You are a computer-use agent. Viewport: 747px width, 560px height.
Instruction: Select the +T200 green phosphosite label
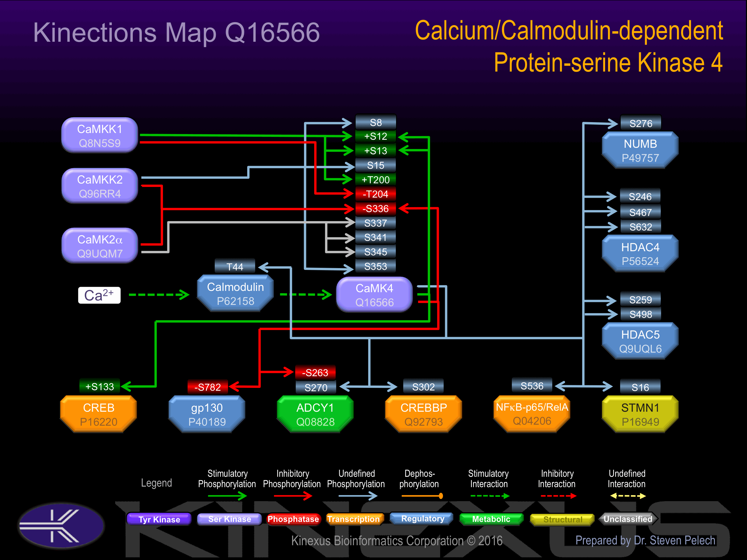click(x=376, y=180)
